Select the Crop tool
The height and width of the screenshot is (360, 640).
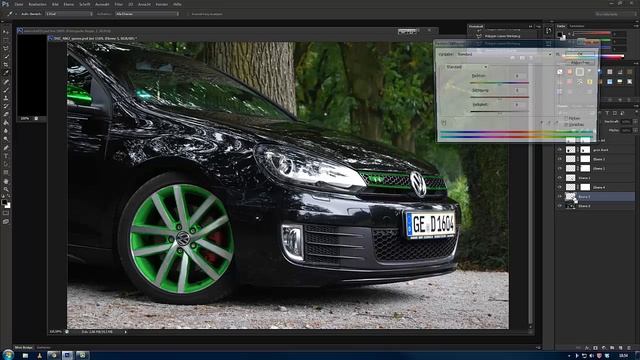point(6,64)
